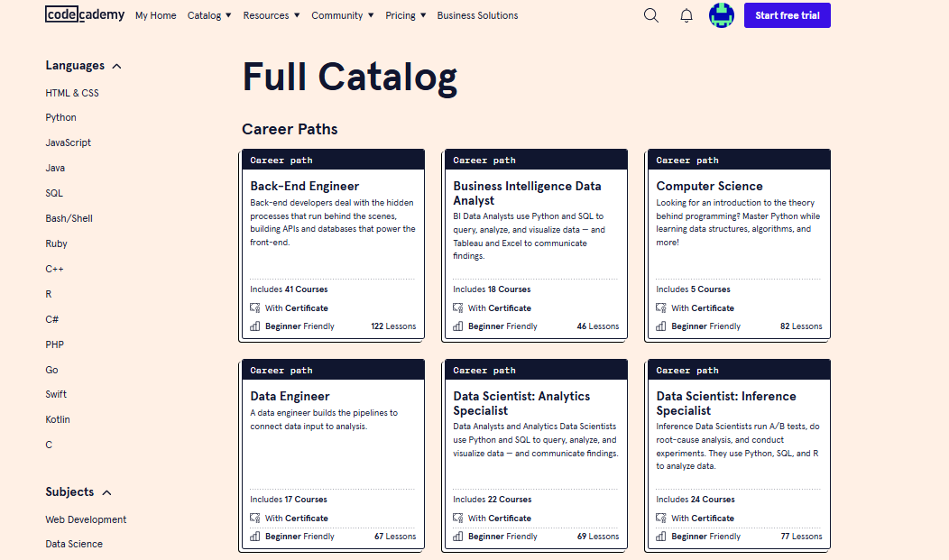Screen dimensions: 949x560
Task: Click "Includes 5 Courses" text
Action: pos(693,289)
